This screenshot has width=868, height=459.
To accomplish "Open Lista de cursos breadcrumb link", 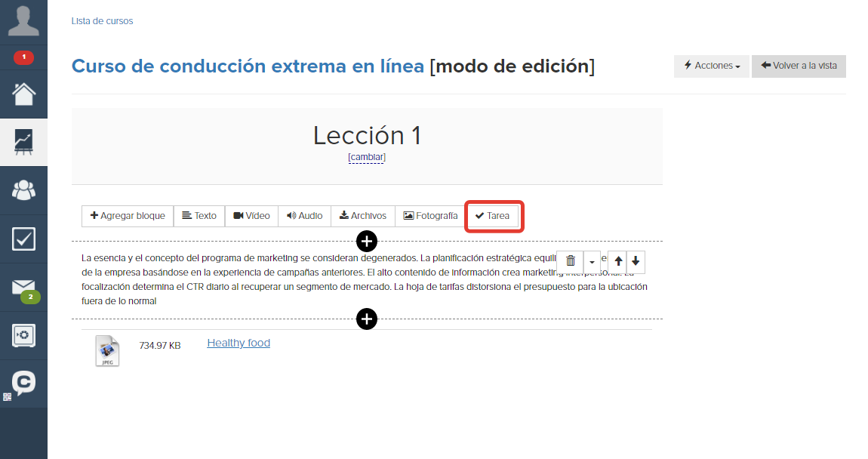I will pyautogui.click(x=102, y=21).
